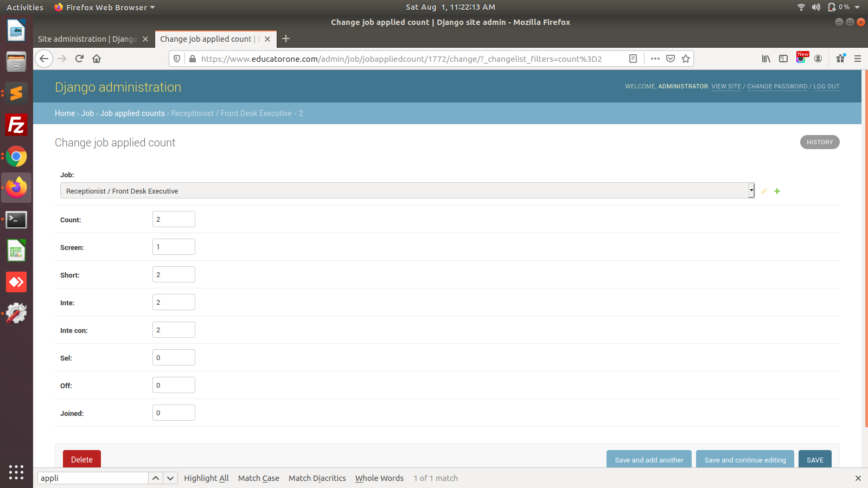The height and width of the screenshot is (488, 868).
Task: Click the back arrow navigation button
Action: click(x=44, y=59)
